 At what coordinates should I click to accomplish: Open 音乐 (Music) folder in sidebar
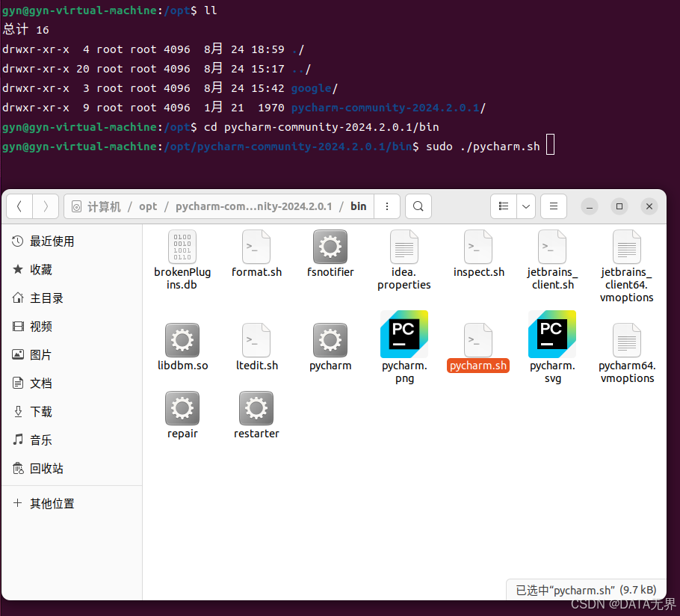pyautogui.click(x=72, y=440)
